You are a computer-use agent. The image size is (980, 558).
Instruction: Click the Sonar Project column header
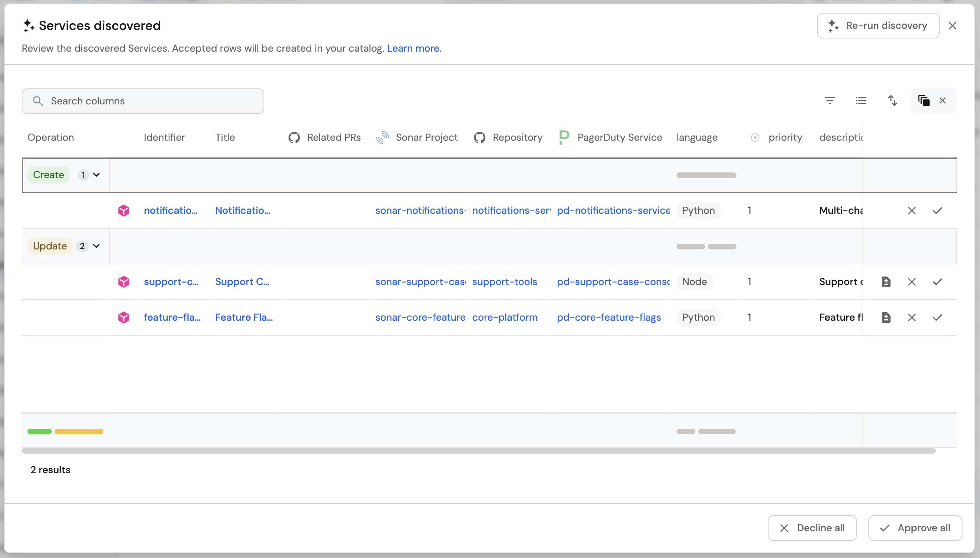pyautogui.click(x=426, y=138)
